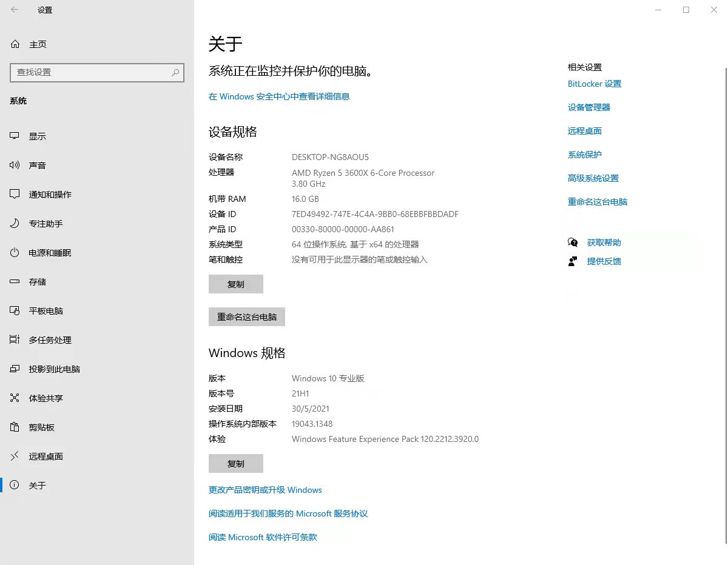Click the device ID value starting 7ED49492
The height and width of the screenshot is (565, 728).
coord(375,214)
